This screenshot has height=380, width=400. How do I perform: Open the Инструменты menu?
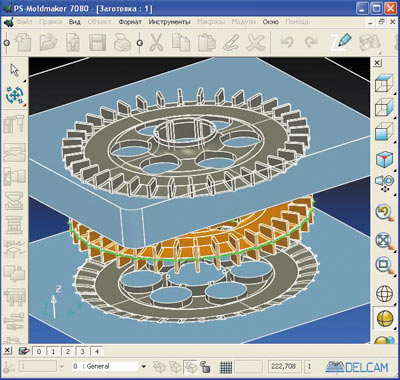pyautogui.click(x=169, y=22)
